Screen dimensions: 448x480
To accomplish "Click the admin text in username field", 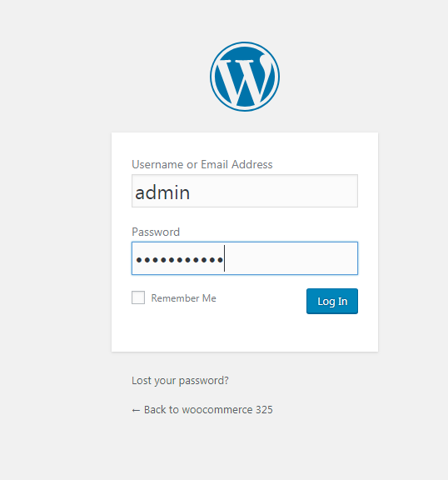I will point(162,192).
